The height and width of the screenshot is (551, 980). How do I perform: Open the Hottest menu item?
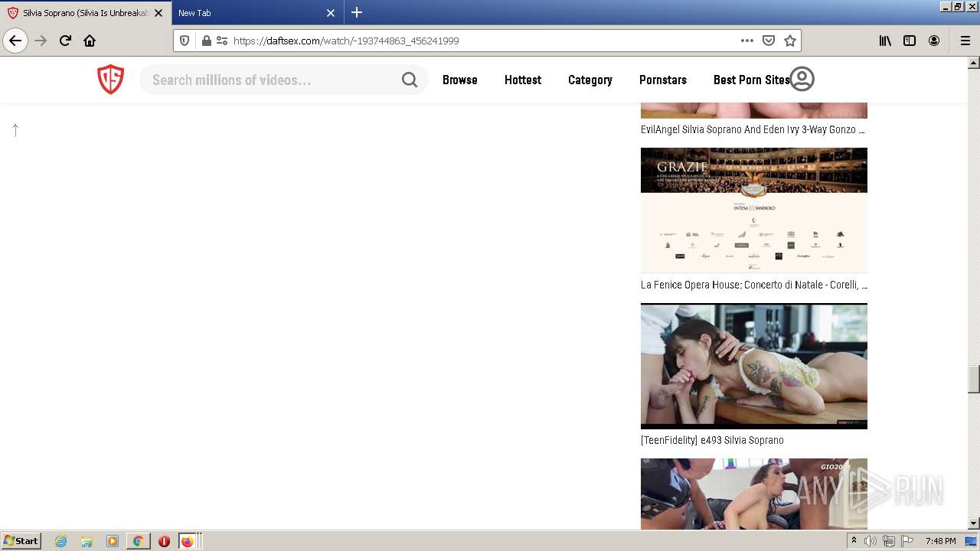(523, 80)
